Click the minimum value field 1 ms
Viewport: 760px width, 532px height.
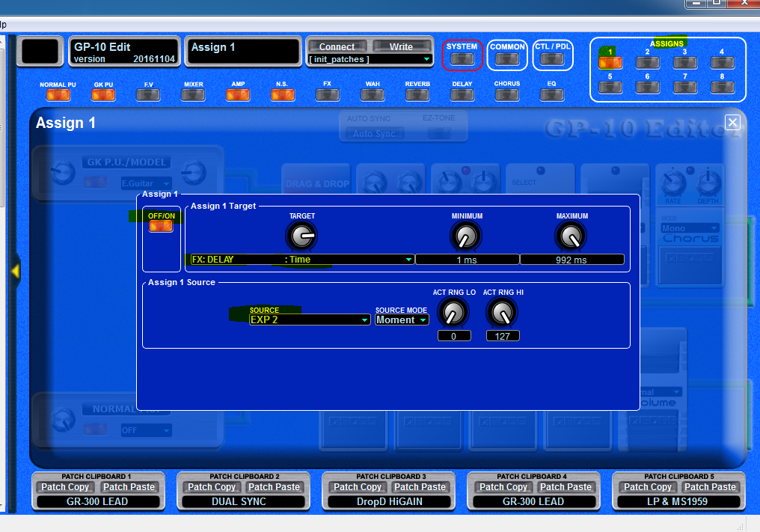(468, 260)
